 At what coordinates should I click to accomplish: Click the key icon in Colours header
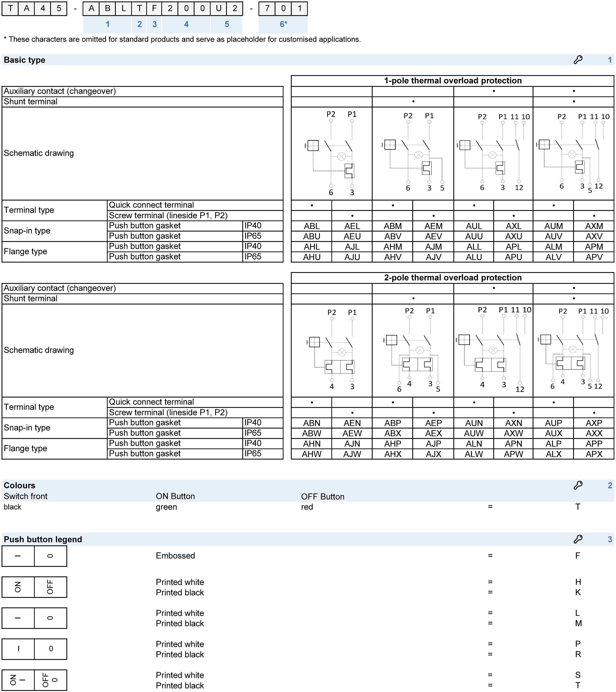click(578, 485)
